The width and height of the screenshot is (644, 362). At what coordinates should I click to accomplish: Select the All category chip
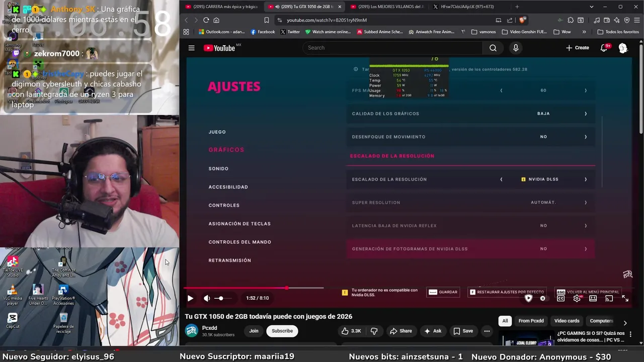pyautogui.click(x=505, y=321)
